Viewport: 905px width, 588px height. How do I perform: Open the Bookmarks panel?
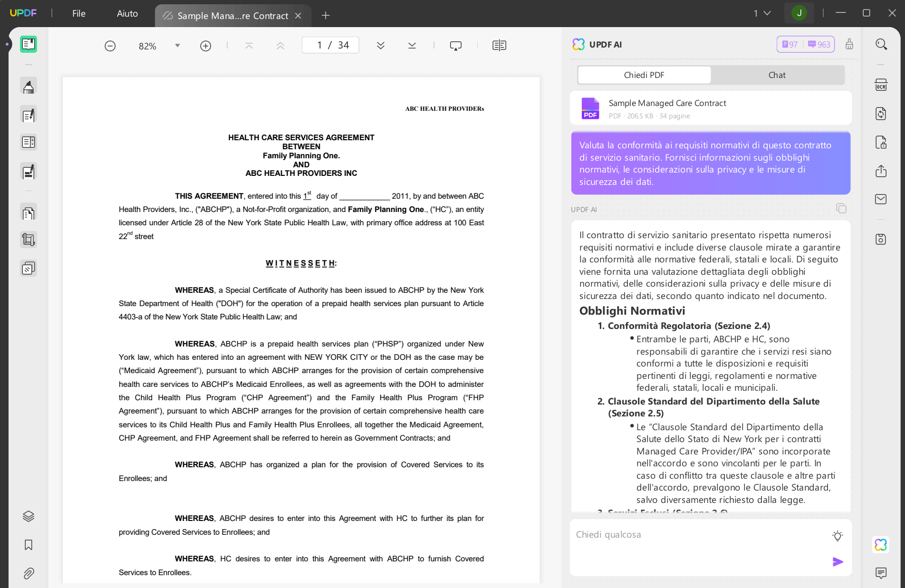(x=29, y=545)
